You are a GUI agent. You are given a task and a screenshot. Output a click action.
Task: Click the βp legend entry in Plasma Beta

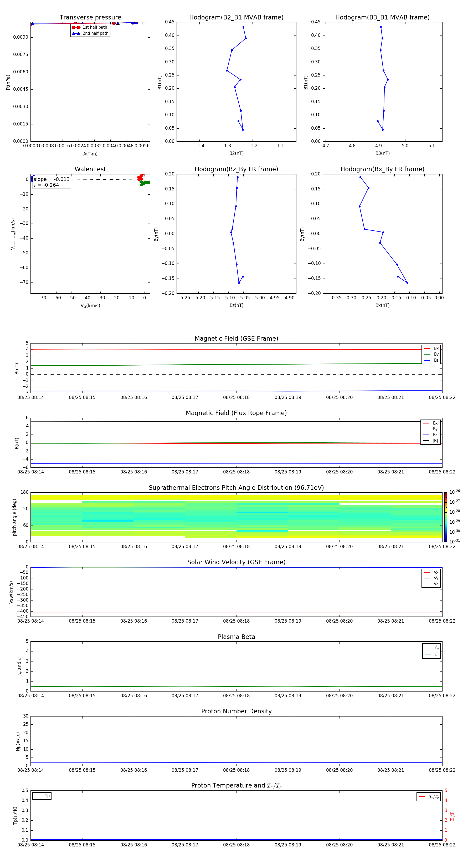tap(431, 647)
